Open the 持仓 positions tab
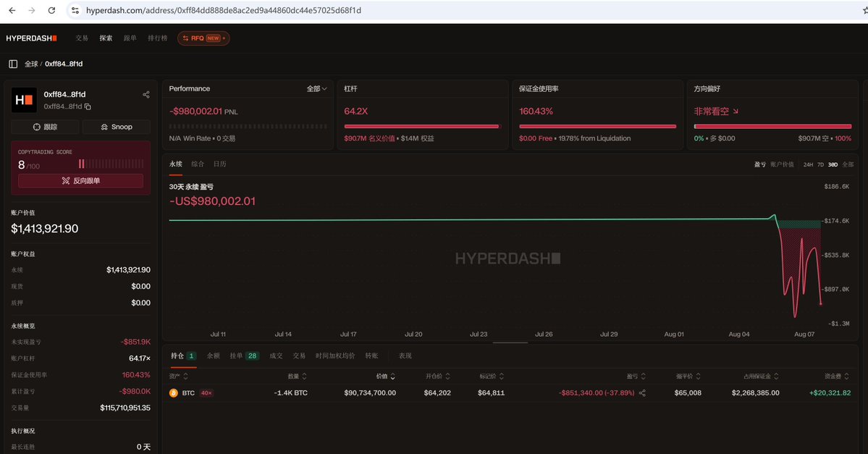The height and width of the screenshot is (454, 868). [183, 356]
